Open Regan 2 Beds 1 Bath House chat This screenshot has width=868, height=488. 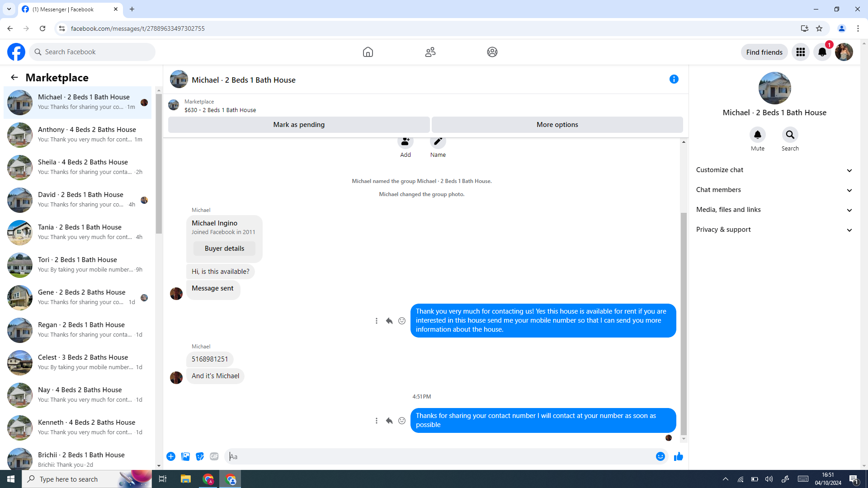(x=78, y=330)
